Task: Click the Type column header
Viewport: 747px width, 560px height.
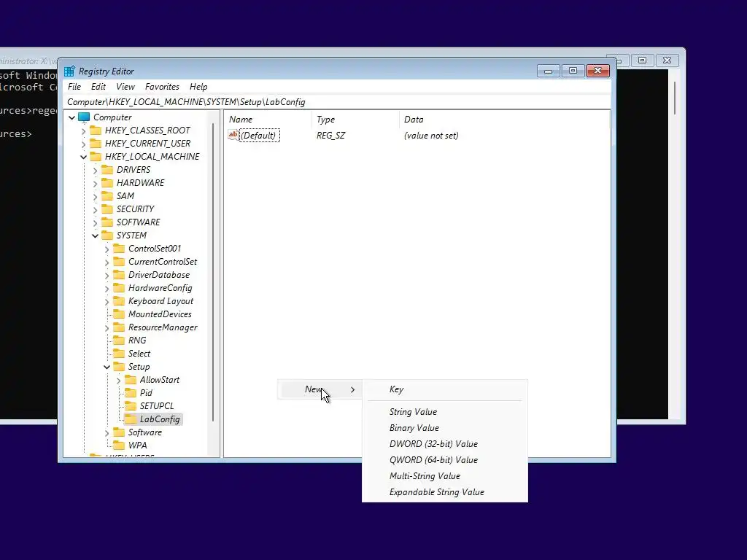Action: point(355,120)
